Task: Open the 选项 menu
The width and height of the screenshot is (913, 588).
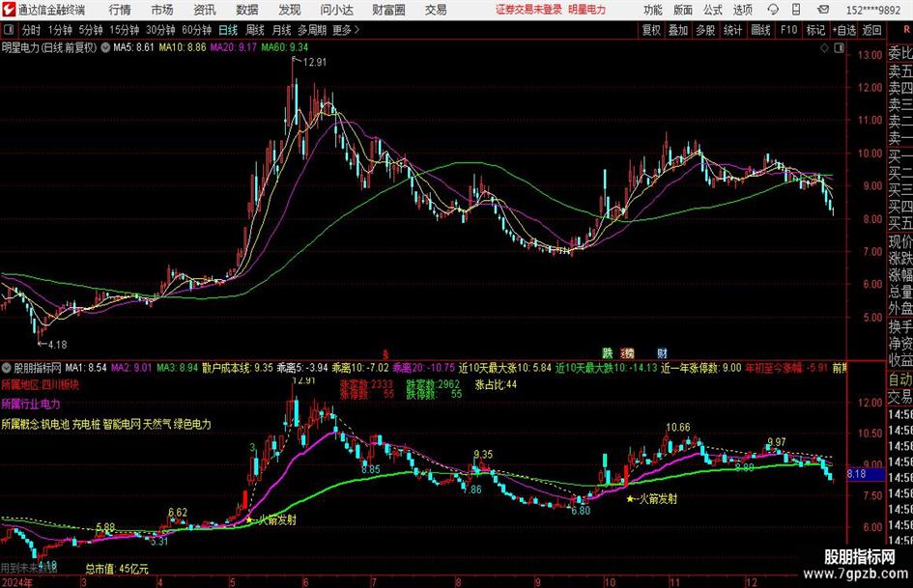Action: point(742,10)
